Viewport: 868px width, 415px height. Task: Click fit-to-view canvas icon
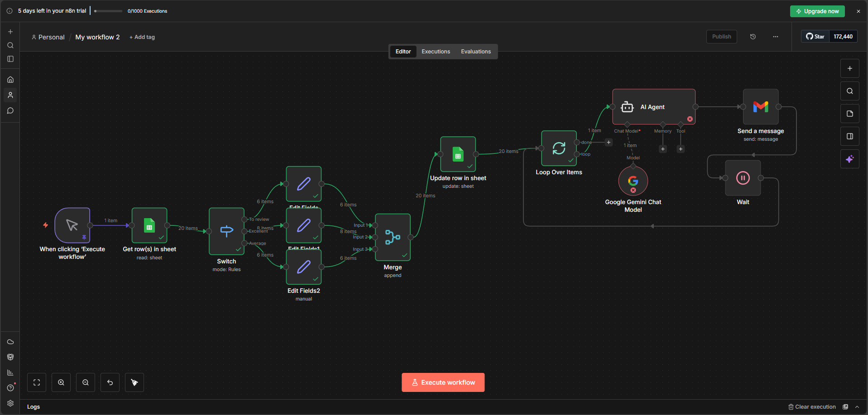click(x=37, y=382)
